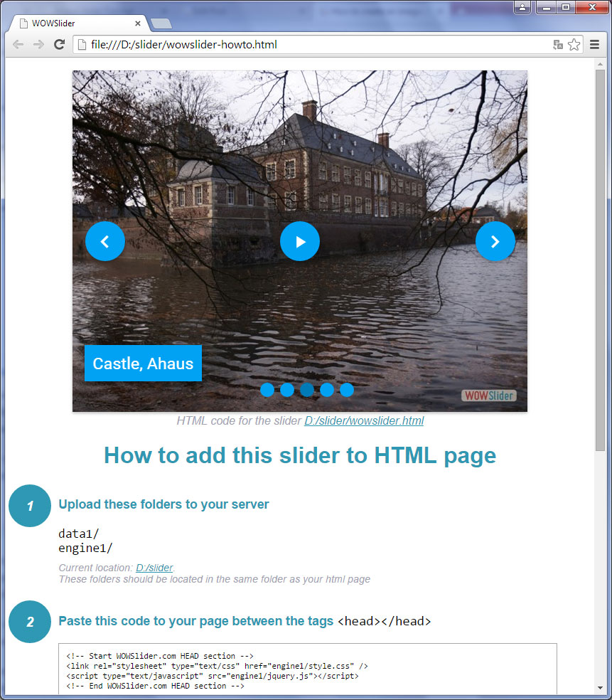
Task: Go to the previous slide with the left arrow
Action: click(x=104, y=241)
